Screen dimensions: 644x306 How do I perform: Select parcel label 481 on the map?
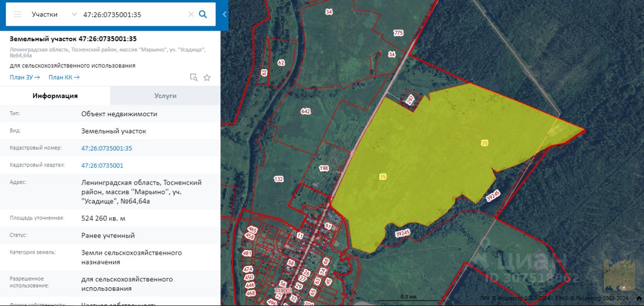(x=247, y=253)
